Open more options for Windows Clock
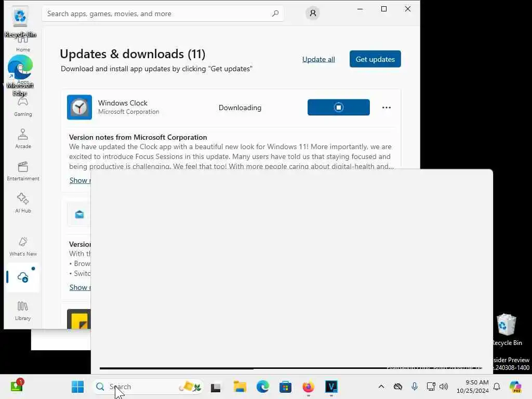The width and height of the screenshot is (532, 399). pyautogui.click(x=387, y=108)
